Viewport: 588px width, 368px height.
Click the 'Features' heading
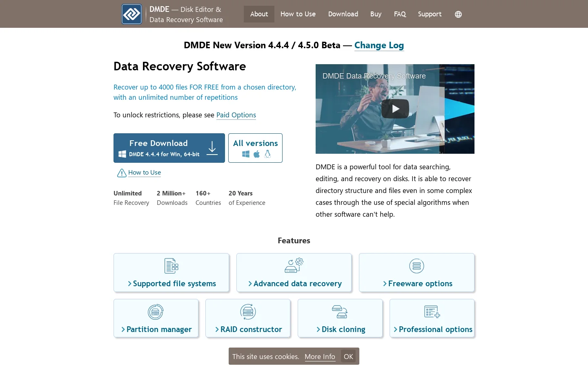pos(294,240)
